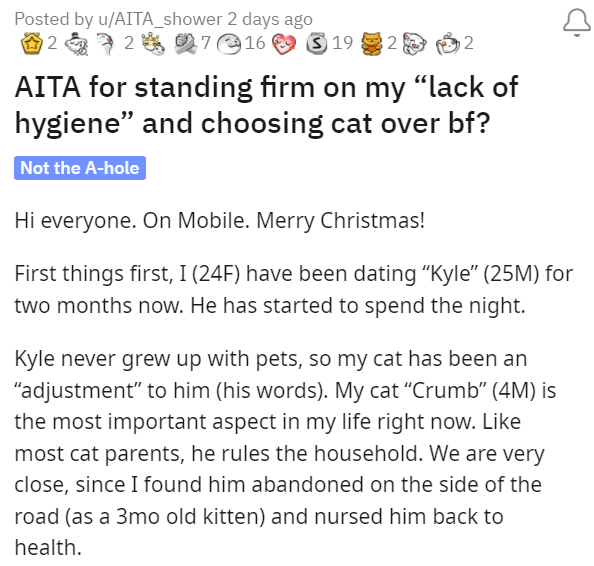Click the paragraph starting Kyle never grew up
Viewport: 594px width, 566px height.
tap(285, 453)
